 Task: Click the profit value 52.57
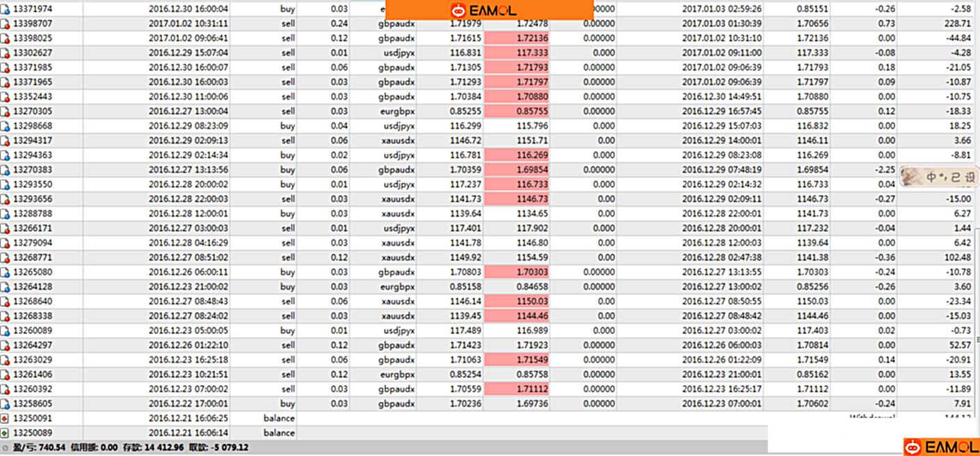[x=960, y=345]
